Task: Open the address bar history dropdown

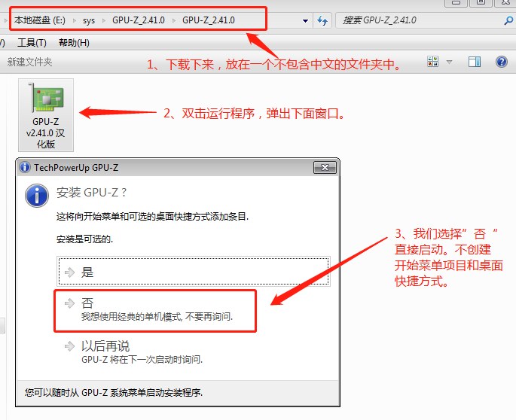Action: 305,21
